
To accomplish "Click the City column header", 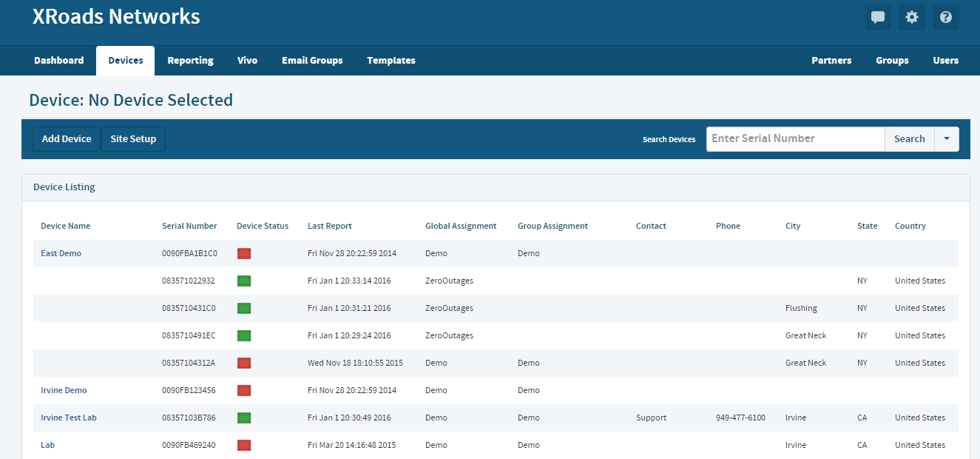I will pyautogui.click(x=793, y=226).
